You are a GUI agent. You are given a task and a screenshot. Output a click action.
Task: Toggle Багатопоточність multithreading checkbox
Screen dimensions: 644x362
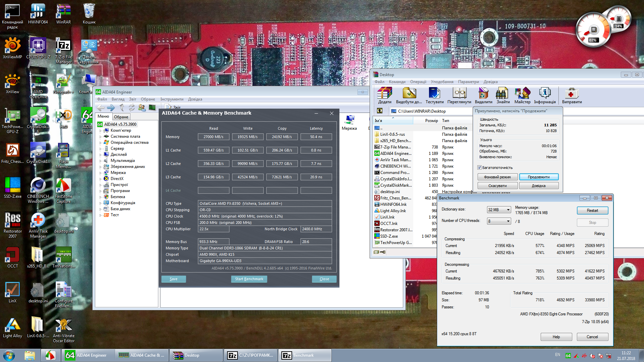tap(480, 168)
